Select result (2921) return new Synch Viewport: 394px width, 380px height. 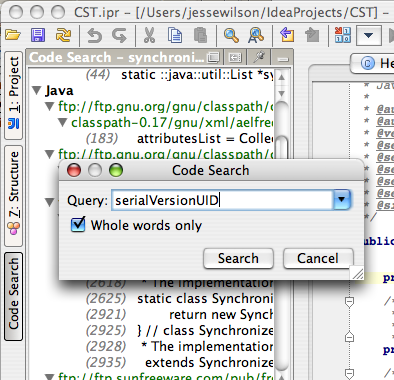(x=179, y=314)
